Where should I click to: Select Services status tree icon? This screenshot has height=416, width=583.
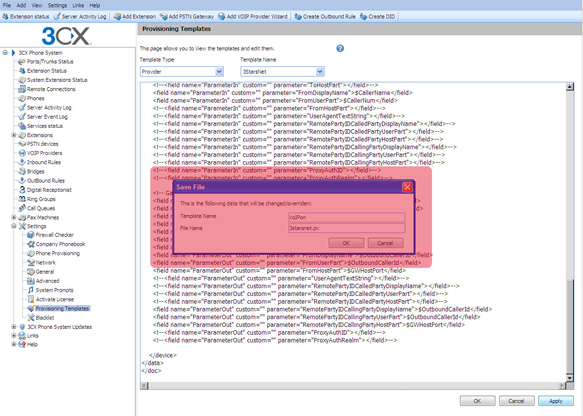(22, 126)
